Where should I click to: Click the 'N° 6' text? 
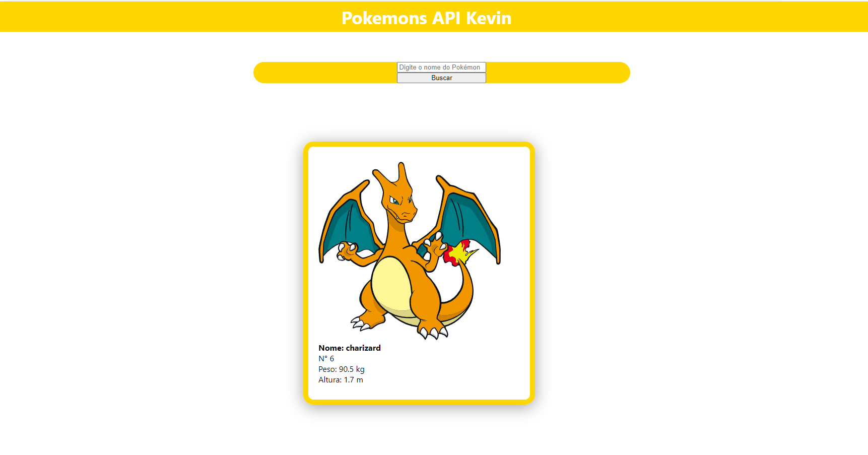point(326,359)
